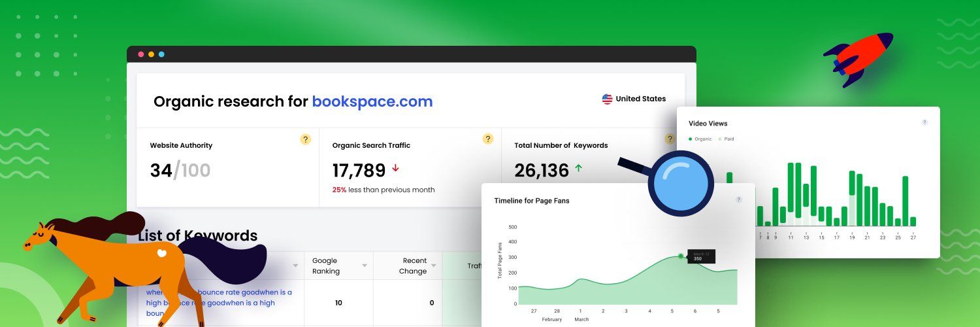
Task: Click the yellow dot in window title bar
Action: tap(151, 54)
